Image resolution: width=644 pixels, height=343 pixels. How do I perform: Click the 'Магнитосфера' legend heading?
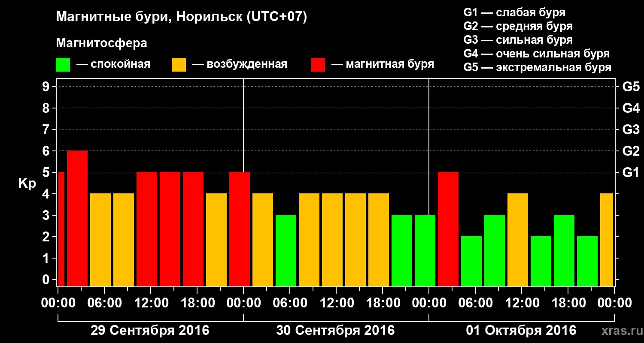pyautogui.click(x=101, y=43)
